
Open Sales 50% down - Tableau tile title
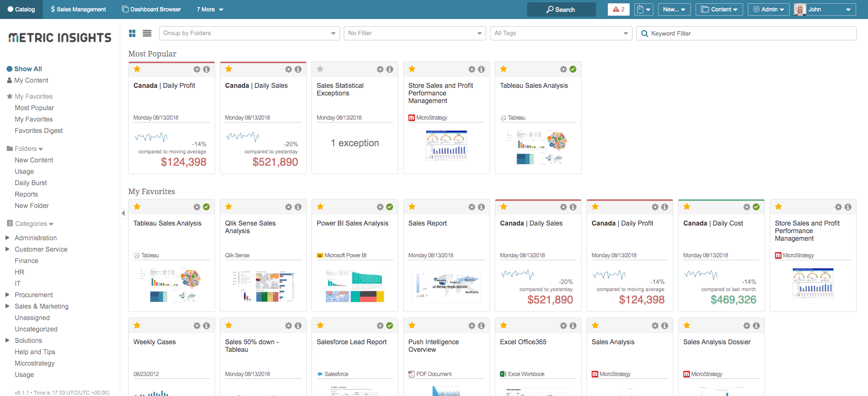(252, 346)
